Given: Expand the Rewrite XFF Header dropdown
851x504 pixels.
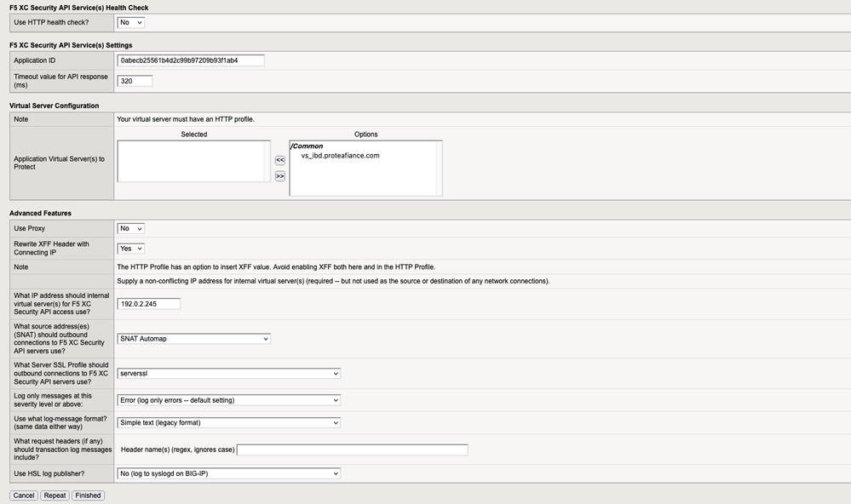Looking at the screenshot, I should [x=130, y=249].
